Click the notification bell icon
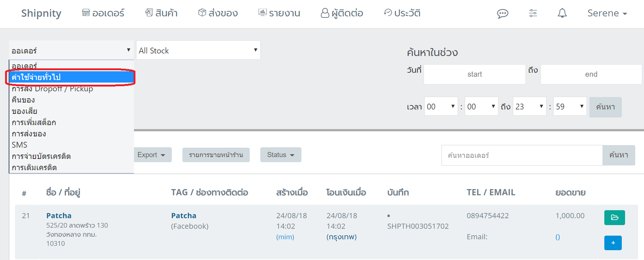The image size is (644, 260). point(562,13)
